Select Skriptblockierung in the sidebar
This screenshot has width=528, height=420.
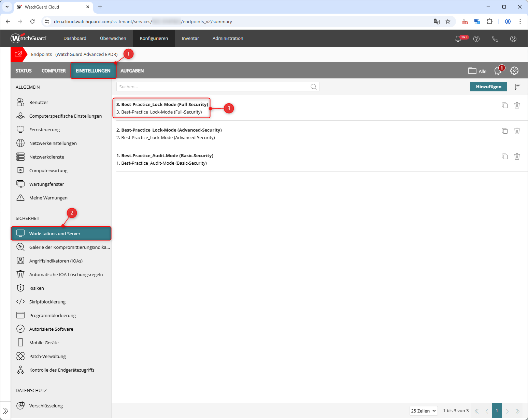(47, 302)
